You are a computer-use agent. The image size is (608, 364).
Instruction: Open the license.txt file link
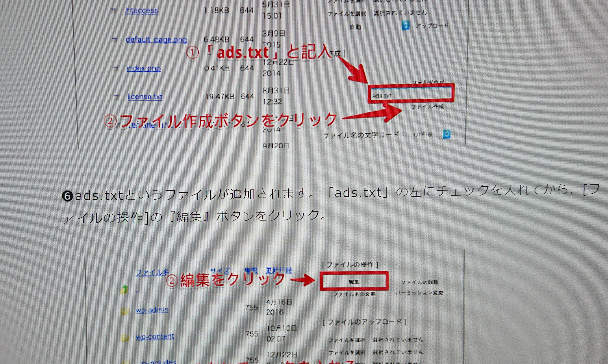145,97
